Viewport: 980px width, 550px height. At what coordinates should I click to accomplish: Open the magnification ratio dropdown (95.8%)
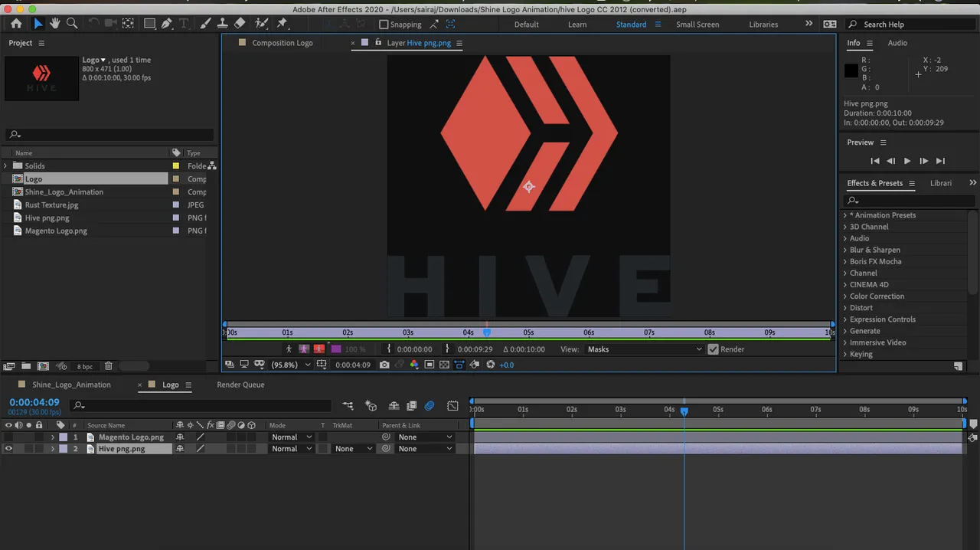point(291,365)
